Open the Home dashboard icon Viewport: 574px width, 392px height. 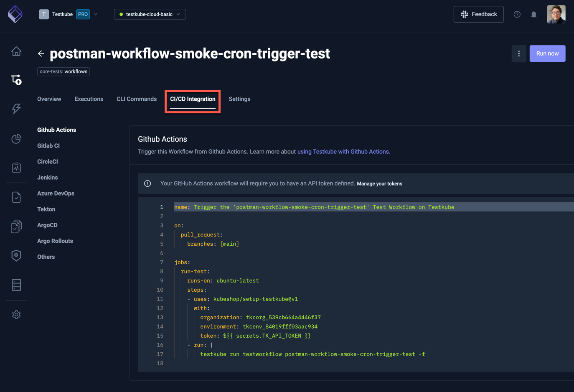click(x=16, y=50)
